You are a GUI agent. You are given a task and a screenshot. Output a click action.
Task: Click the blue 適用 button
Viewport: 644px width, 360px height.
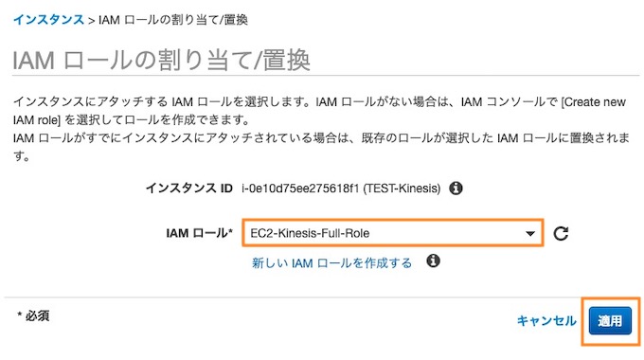(610, 320)
